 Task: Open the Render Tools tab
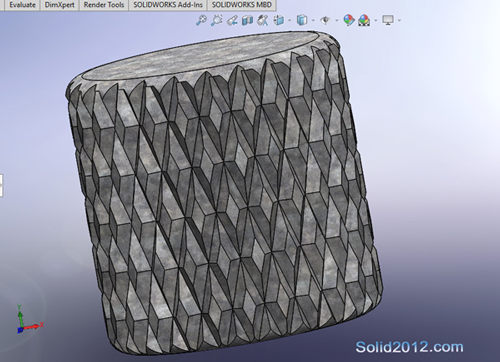[104, 5]
